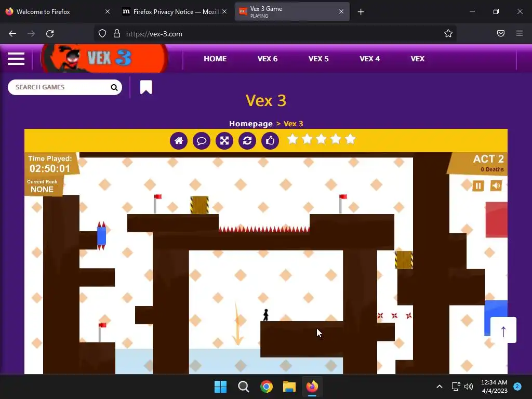The height and width of the screenshot is (399, 532).
Task: Rate the game three stars
Action: pyautogui.click(x=321, y=139)
